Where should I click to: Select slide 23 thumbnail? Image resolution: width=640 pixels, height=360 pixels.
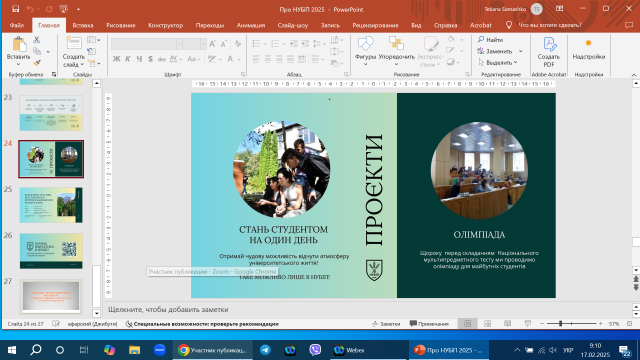click(x=51, y=113)
